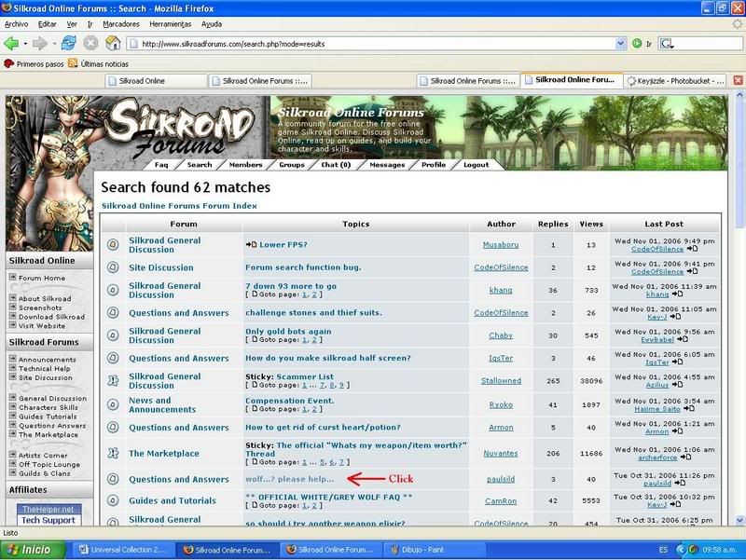Open Announcements in the sidebar
746x560 pixels.
[48, 360]
